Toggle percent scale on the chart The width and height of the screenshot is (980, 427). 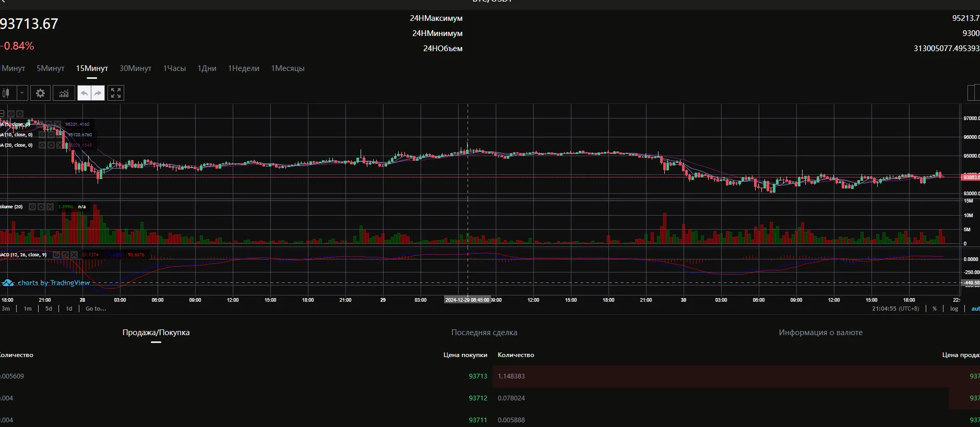point(935,309)
